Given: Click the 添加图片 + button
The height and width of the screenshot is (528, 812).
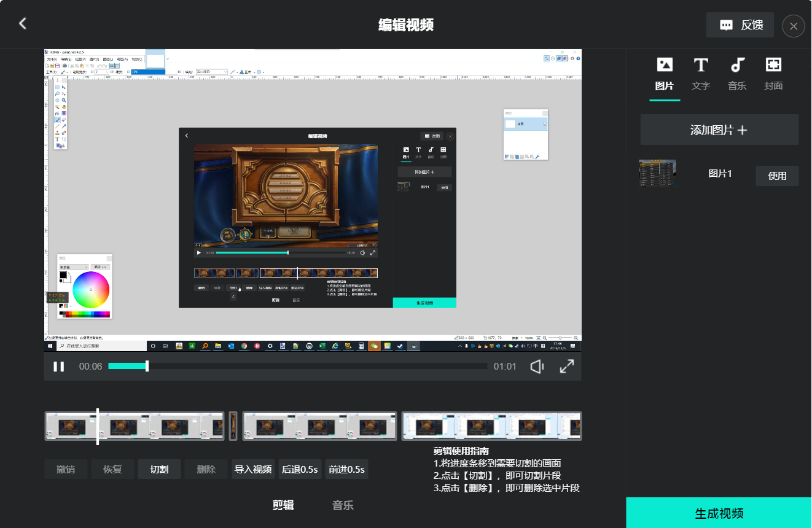Looking at the screenshot, I should 719,130.
